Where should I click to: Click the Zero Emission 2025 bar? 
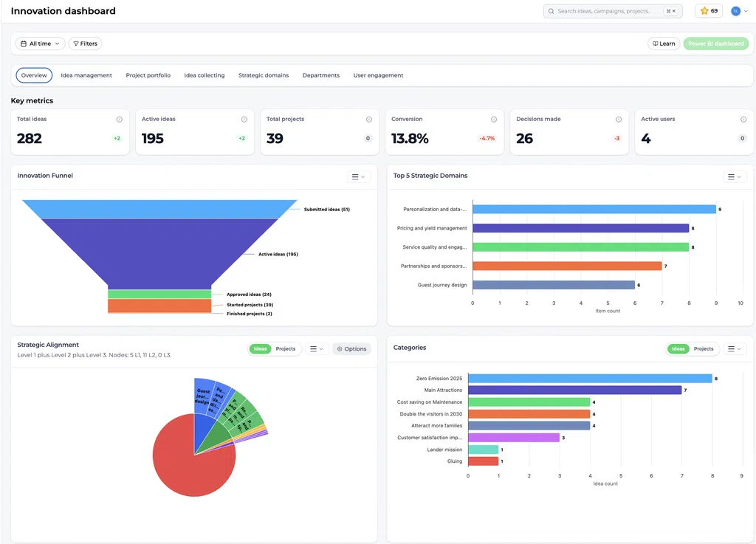[x=590, y=378]
